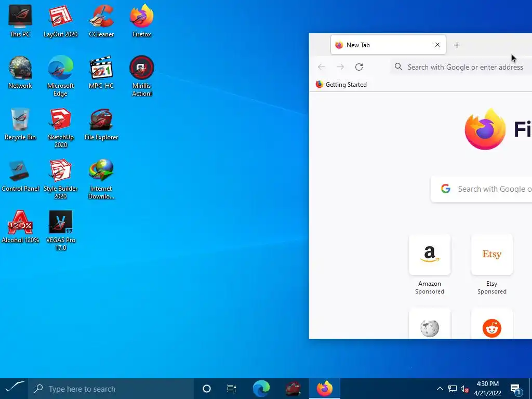Select Mirillis Action! desktop icon
The height and width of the screenshot is (399, 532).
tap(141, 76)
